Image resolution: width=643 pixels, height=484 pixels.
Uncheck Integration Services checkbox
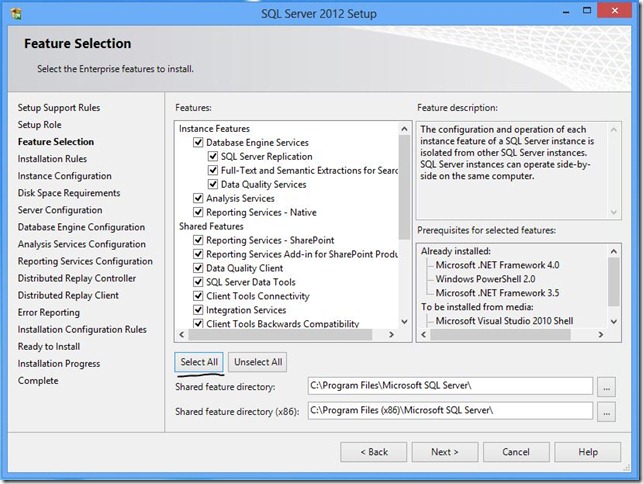(x=198, y=310)
